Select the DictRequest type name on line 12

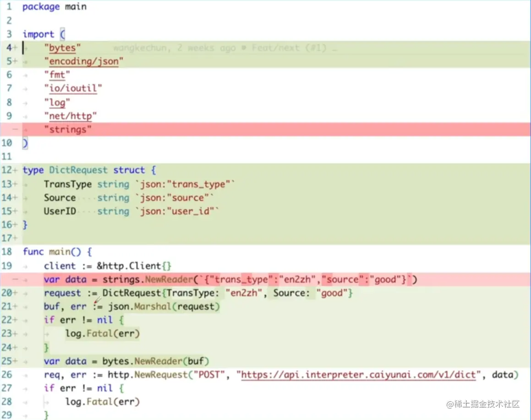tap(78, 170)
